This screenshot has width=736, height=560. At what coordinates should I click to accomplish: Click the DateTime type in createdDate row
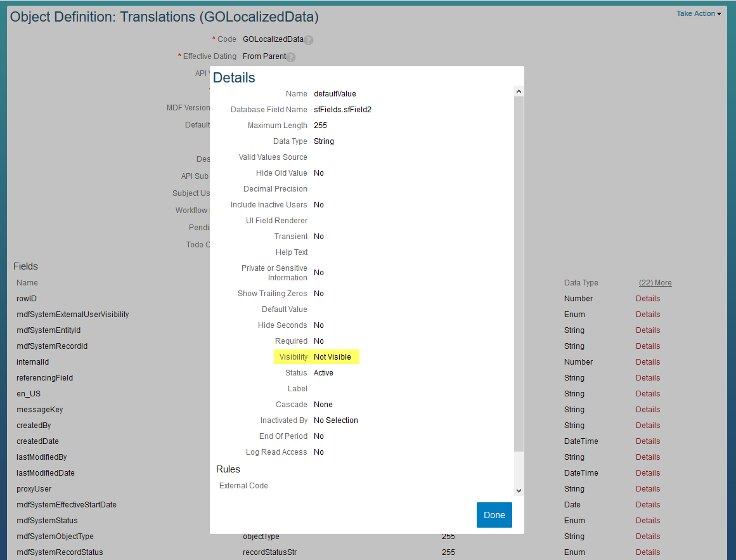click(581, 441)
